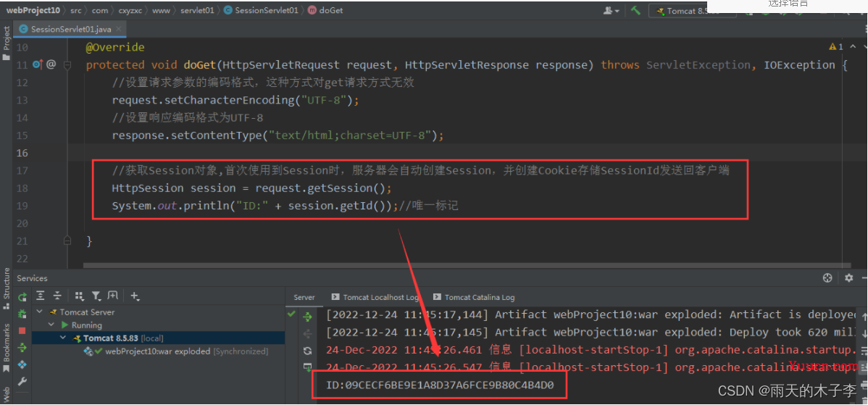Open the Filter funnel in Services toolbar

[x=96, y=296]
